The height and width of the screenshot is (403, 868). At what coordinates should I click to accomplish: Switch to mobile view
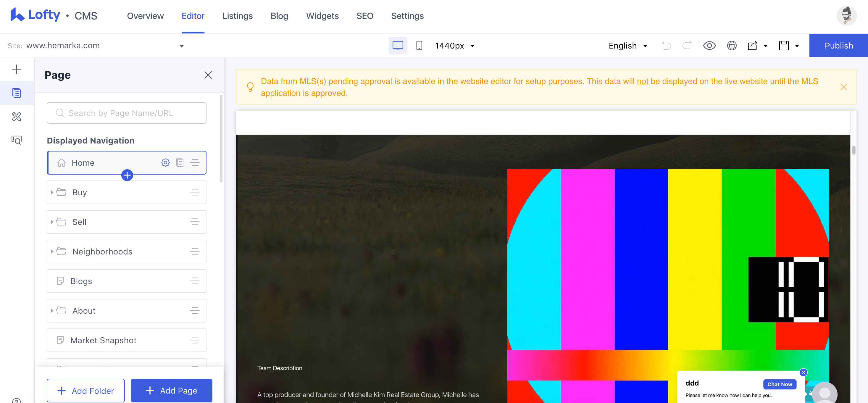click(x=419, y=46)
